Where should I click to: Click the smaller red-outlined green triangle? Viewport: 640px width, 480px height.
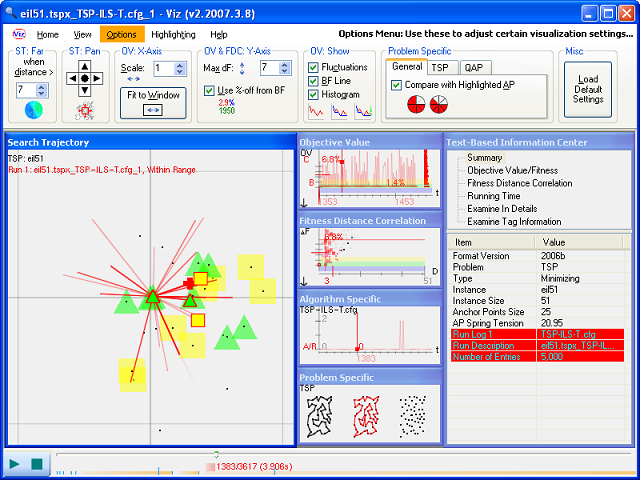point(190,301)
